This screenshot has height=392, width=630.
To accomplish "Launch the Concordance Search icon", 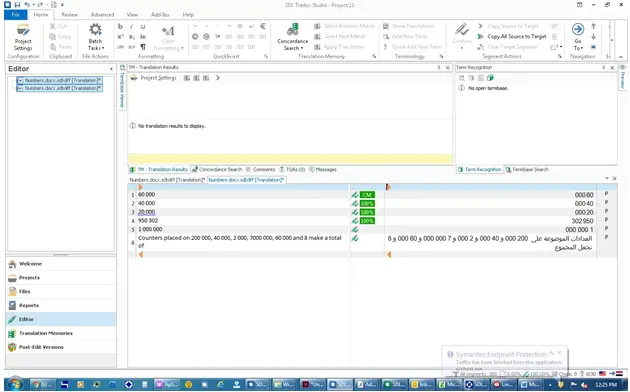I will tap(292, 30).
